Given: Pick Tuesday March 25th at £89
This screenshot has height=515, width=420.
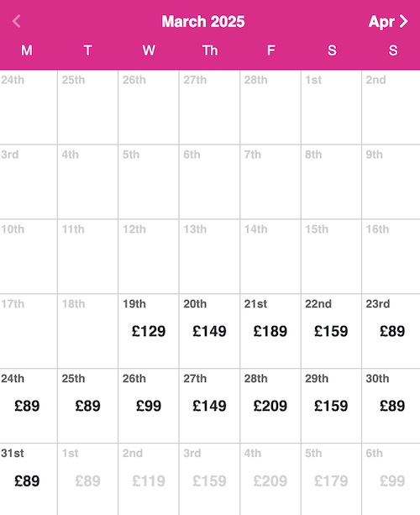Looking at the screenshot, I should [87, 406].
